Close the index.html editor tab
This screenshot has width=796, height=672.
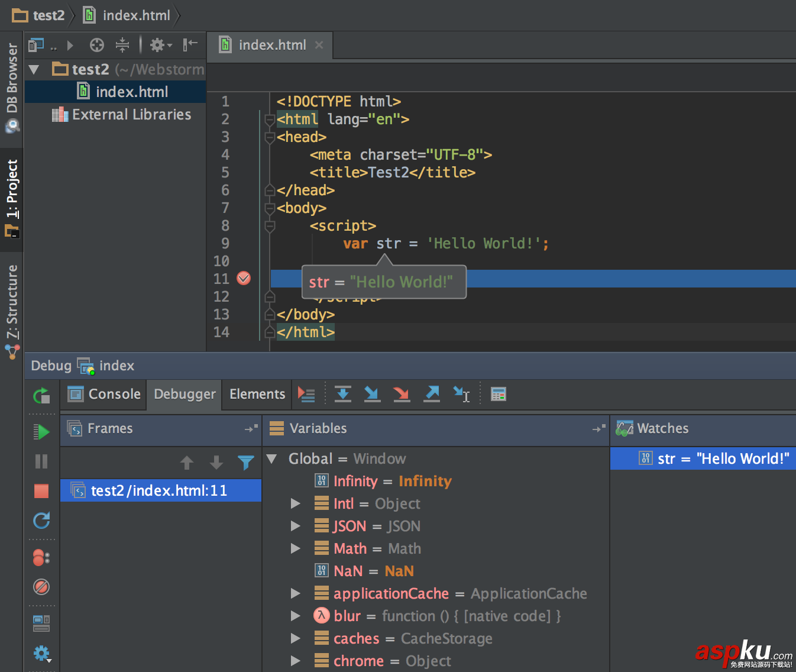point(319,45)
